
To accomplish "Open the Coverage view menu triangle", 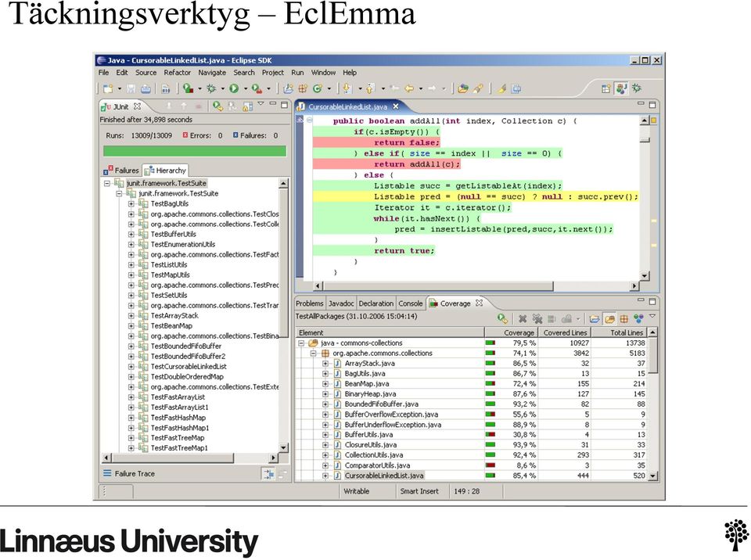I will tap(652, 316).
